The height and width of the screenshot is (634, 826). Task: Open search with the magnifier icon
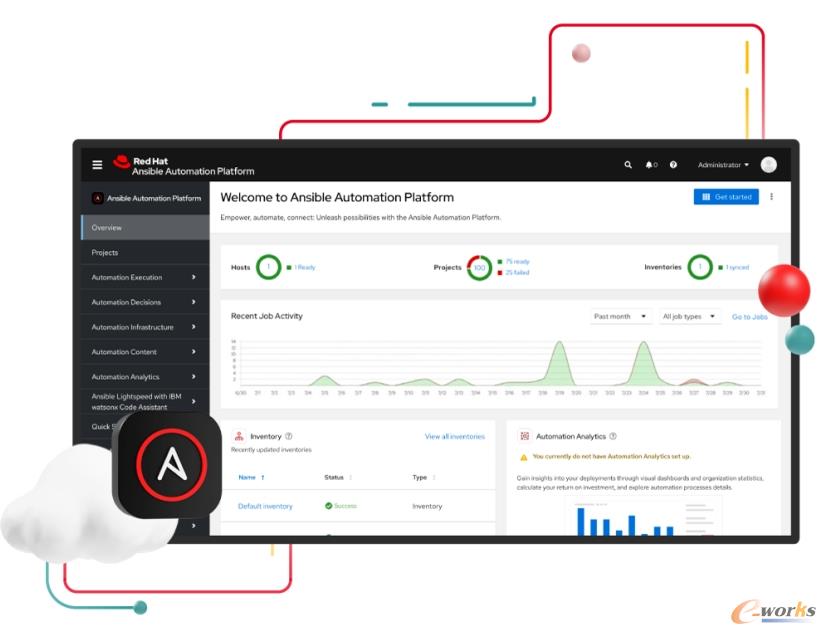tap(628, 165)
